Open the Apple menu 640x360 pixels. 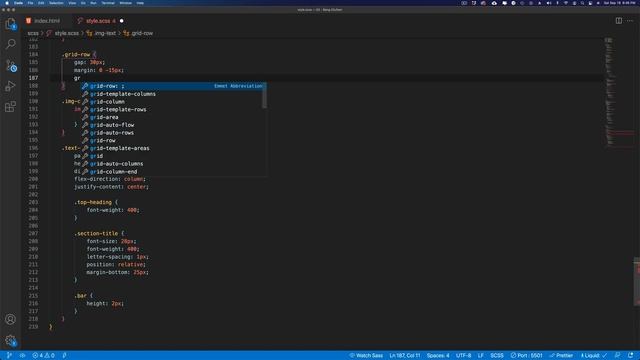tap(7, 3)
